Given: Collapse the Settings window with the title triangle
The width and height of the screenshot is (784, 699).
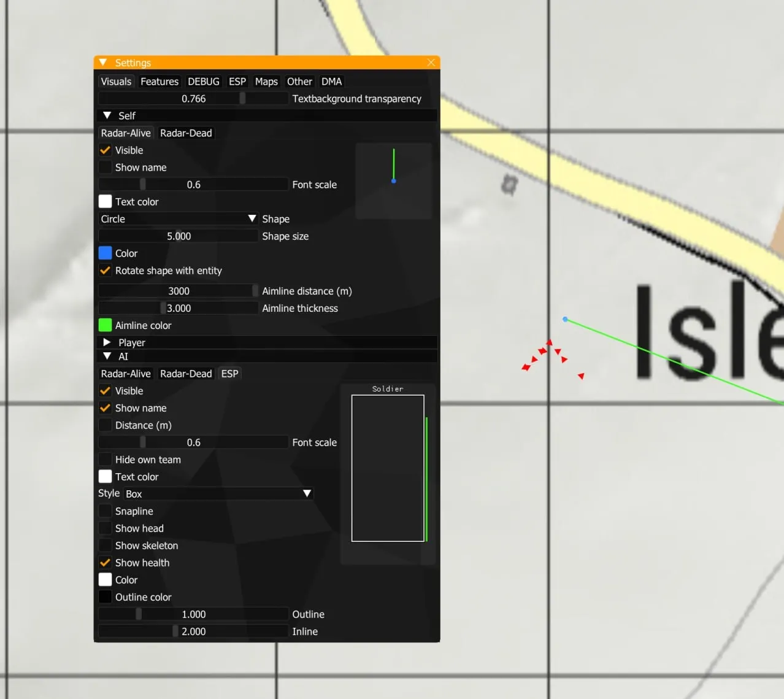Looking at the screenshot, I should click(x=103, y=63).
